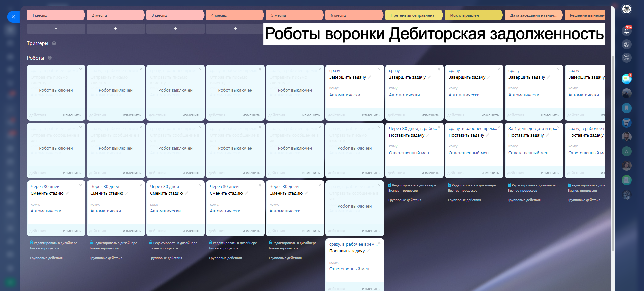Screen dimensions: 644x291
Task: Rename Сменить стадию robot in 1 месяц stage
Action: click(x=67, y=193)
